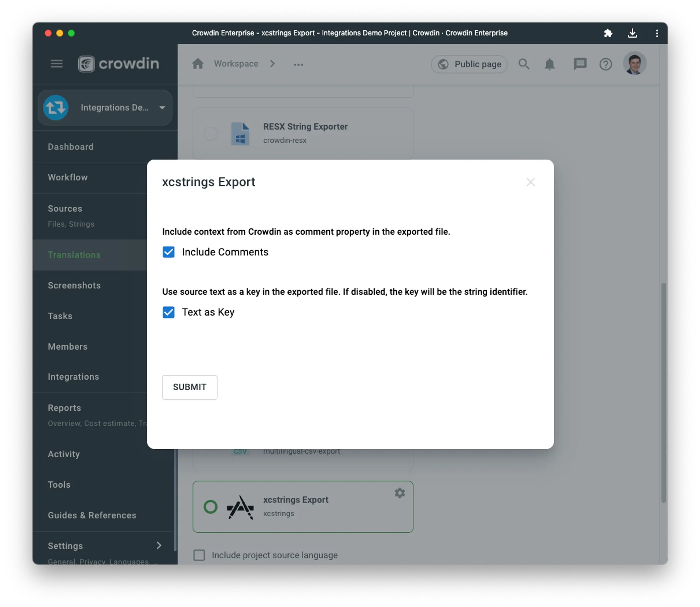Enable Include project source language checkbox
This screenshot has height=607, width=700.
199,555
